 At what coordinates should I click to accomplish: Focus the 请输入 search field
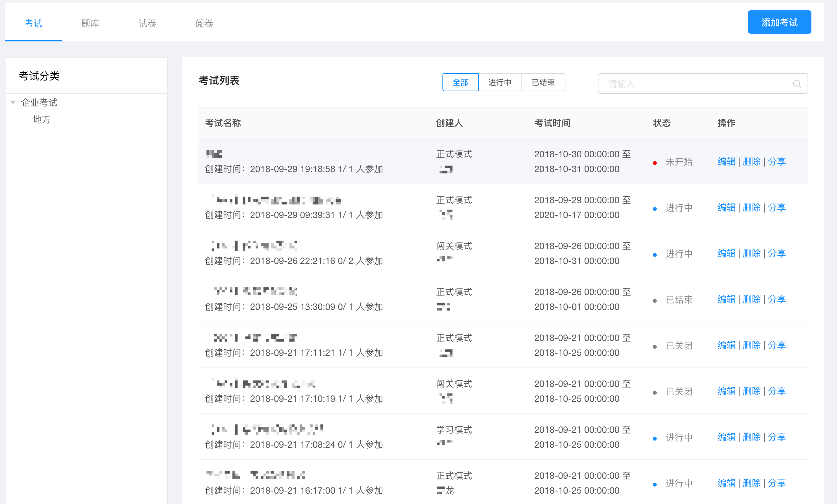click(693, 83)
